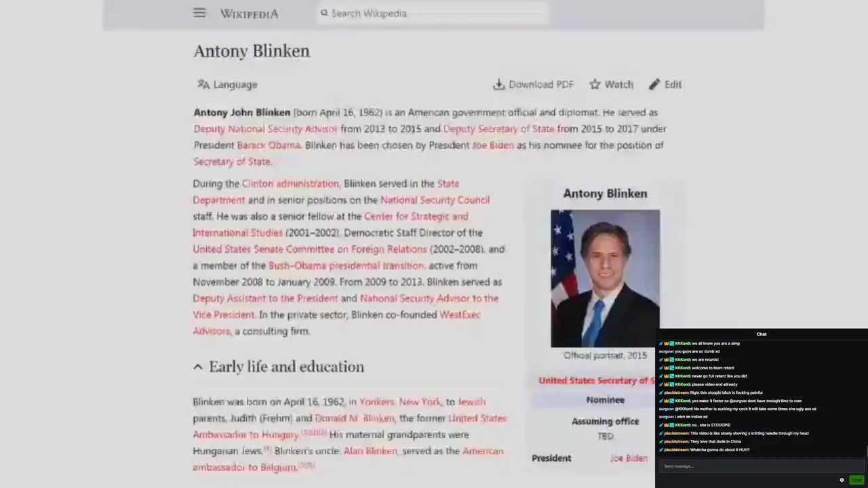Click the green Chat send button
This screenshot has height=488, width=868.
pos(856,480)
